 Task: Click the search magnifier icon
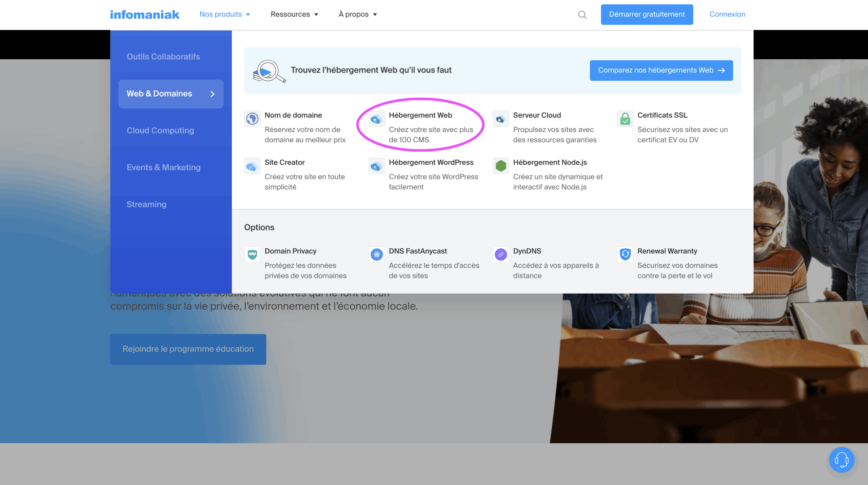[x=582, y=15]
